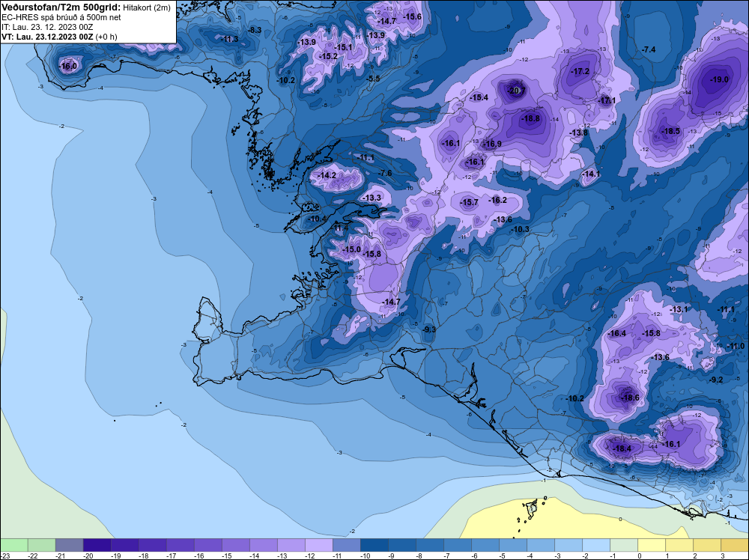
Task: Click the legend swatch labeled -12
Action: coord(318,545)
